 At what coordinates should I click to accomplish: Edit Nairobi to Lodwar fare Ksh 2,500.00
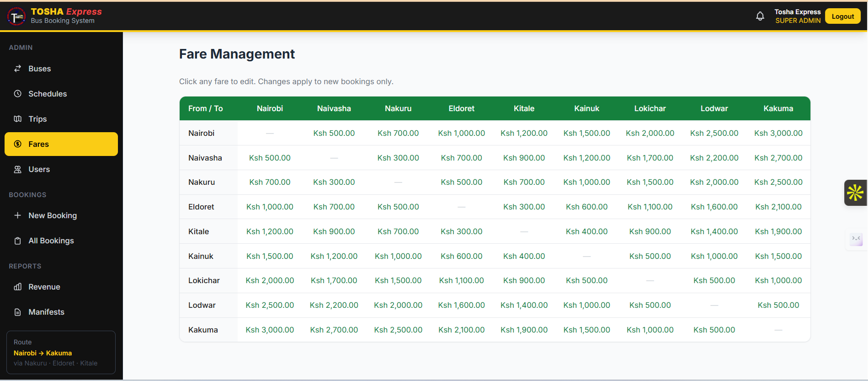point(714,133)
